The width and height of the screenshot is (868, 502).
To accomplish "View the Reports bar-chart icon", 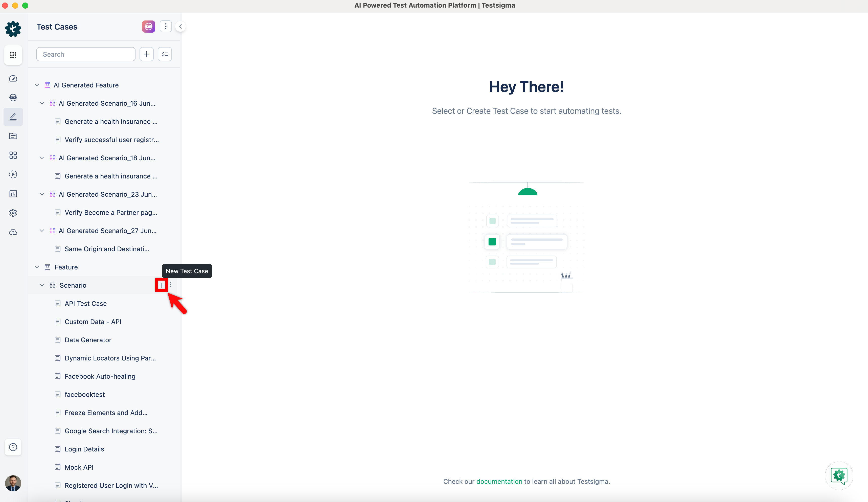I will pos(13,194).
